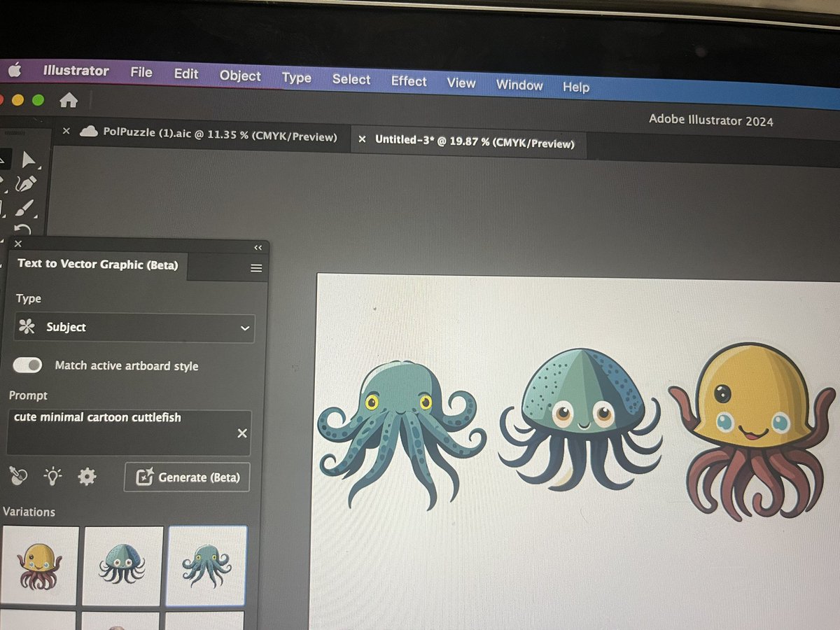Open the style picker eyedropper icon
Screen dimensions: 840x630
[19, 476]
